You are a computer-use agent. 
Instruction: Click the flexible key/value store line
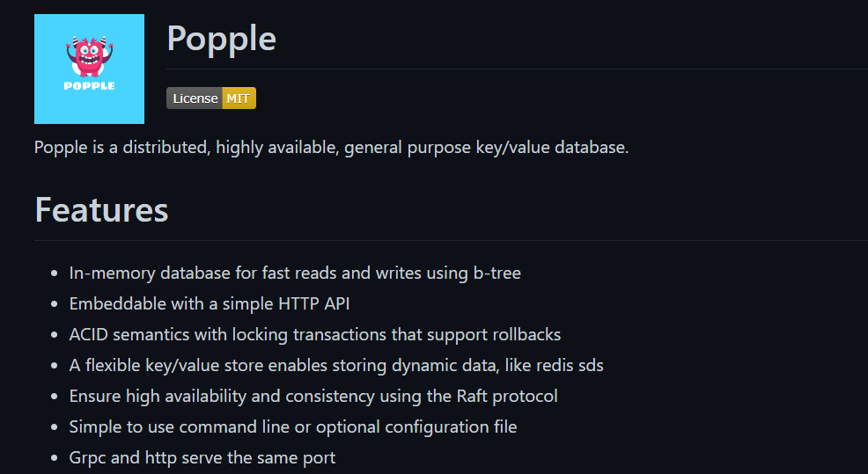pyautogui.click(x=336, y=366)
